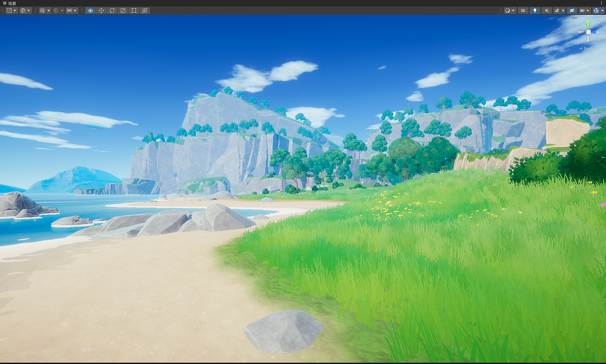606x364 pixels.
Task: Toggle scene lighting lightbulb
Action: pos(535,10)
